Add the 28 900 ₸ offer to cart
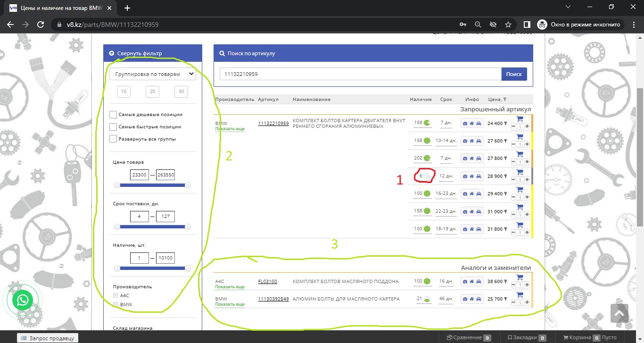The image size is (644, 343). click(x=520, y=172)
